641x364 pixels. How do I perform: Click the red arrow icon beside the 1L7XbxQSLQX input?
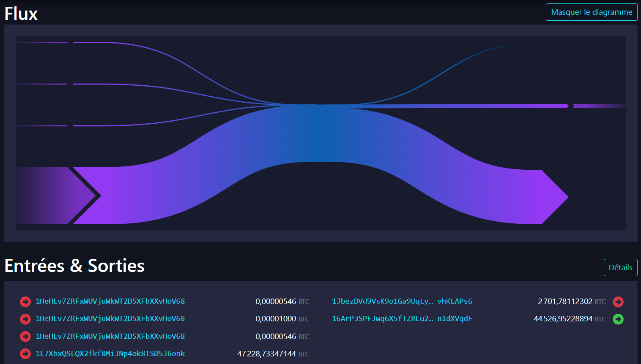pyautogui.click(x=25, y=354)
